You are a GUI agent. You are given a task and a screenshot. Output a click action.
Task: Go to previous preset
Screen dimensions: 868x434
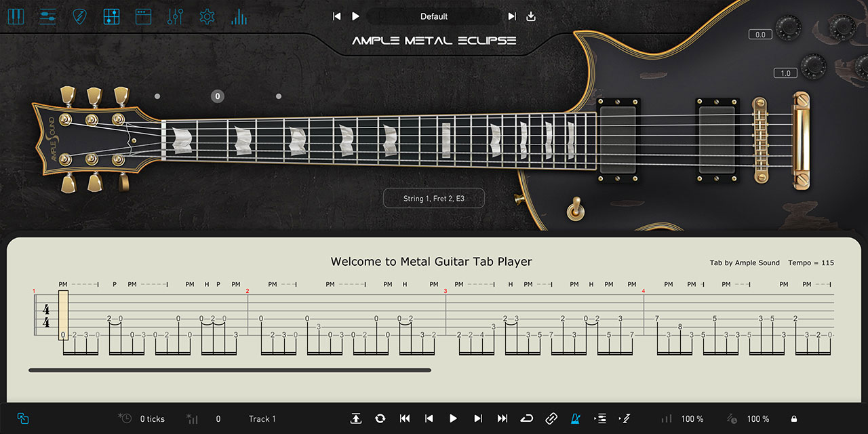337,16
